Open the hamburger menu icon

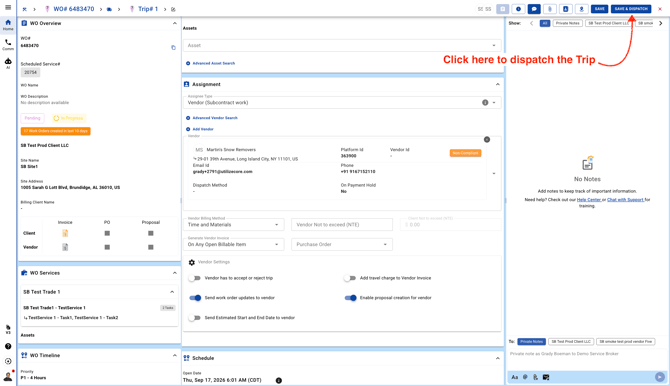[8, 7]
